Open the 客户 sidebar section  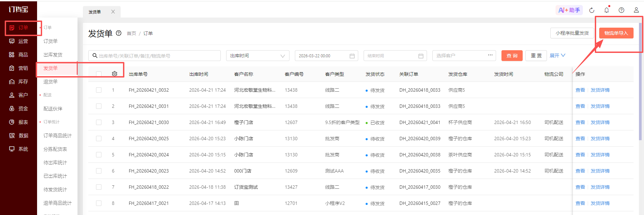tap(19, 95)
